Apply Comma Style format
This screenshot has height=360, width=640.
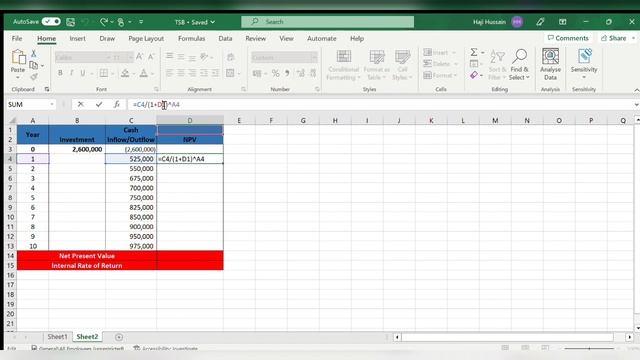coord(287,73)
